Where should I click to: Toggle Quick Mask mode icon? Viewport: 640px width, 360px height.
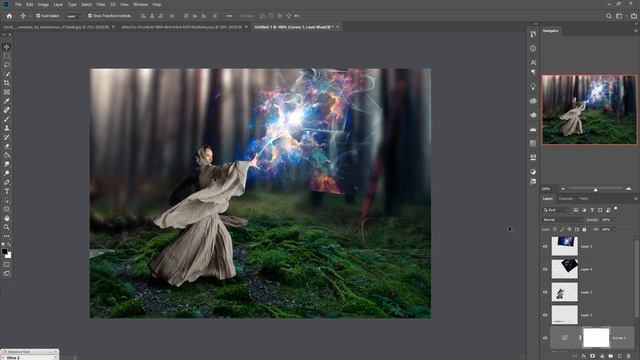pyautogui.click(x=7, y=264)
